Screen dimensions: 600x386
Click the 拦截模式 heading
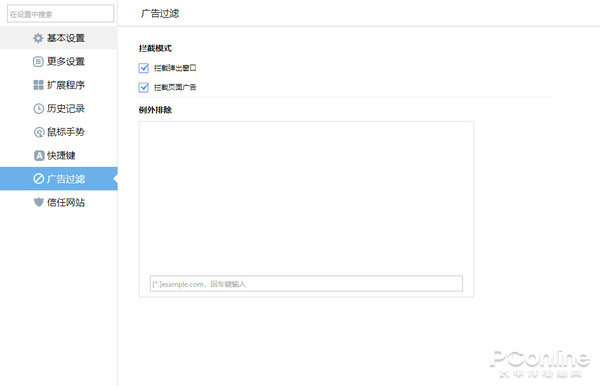point(155,49)
